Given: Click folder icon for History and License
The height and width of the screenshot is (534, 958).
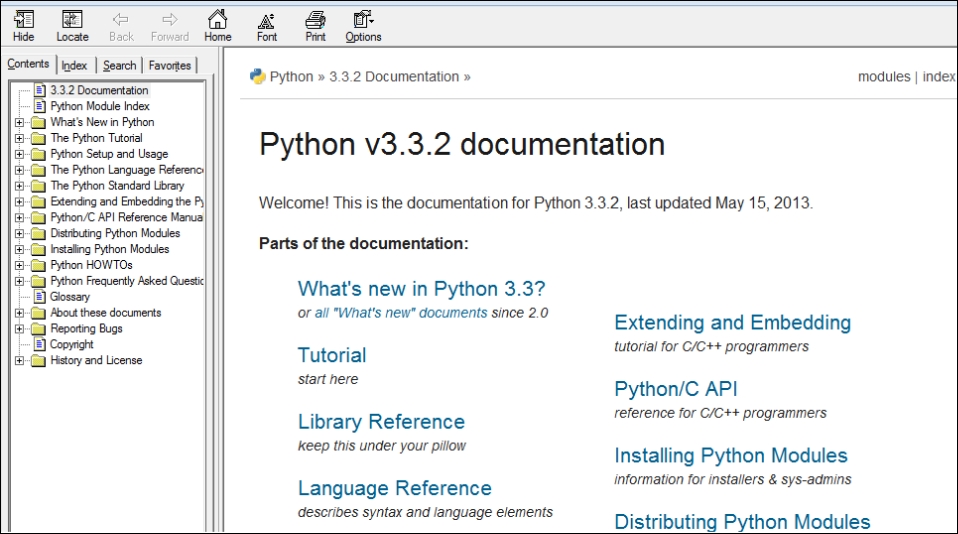Looking at the screenshot, I should 38,360.
